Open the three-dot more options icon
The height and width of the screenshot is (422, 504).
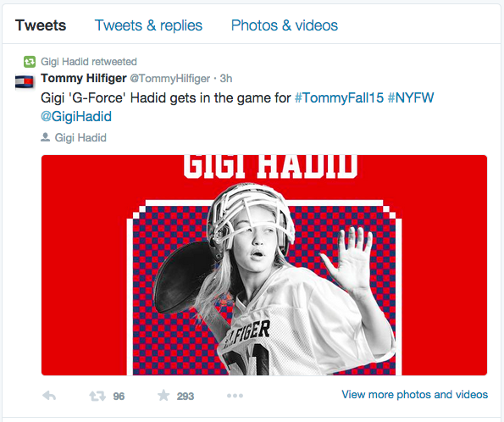(x=235, y=396)
